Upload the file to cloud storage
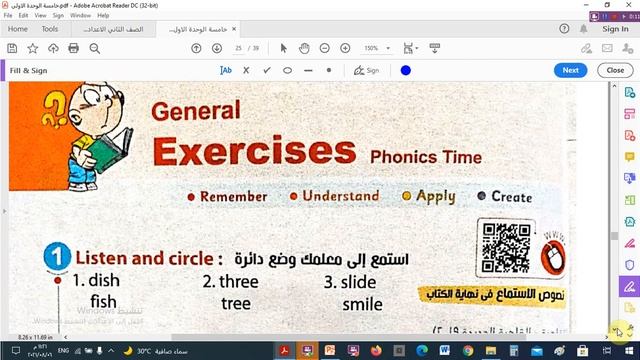This screenshot has width=640, height=360. (x=53, y=48)
